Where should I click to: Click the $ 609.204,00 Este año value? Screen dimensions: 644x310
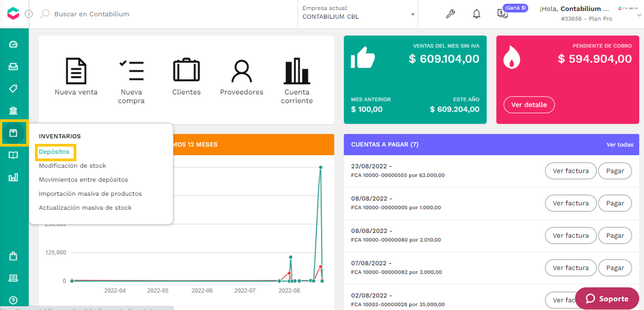[455, 110]
